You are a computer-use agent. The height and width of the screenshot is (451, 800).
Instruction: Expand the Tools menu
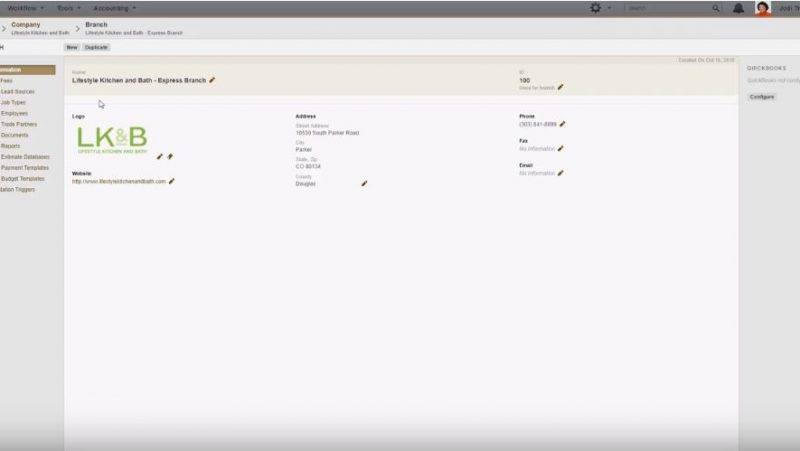tap(69, 8)
